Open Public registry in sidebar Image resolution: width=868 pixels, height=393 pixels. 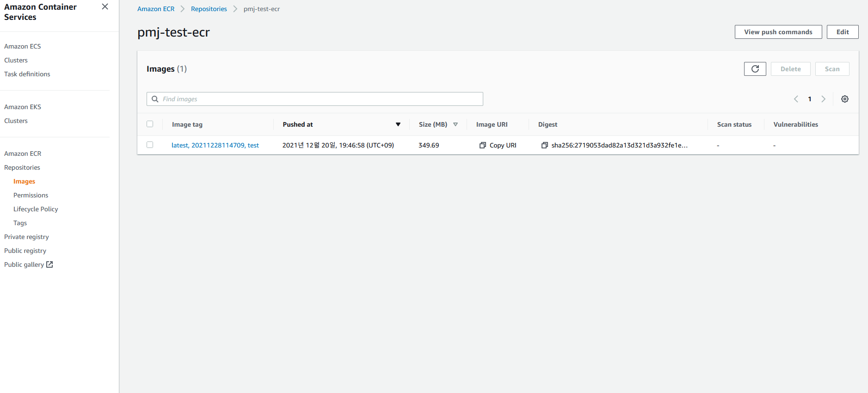pyautogui.click(x=25, y=251)
